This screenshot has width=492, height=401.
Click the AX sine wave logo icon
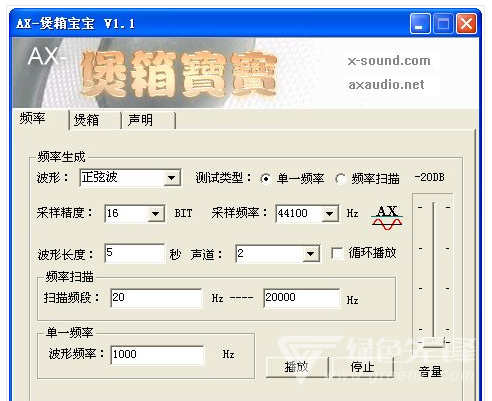387,217
